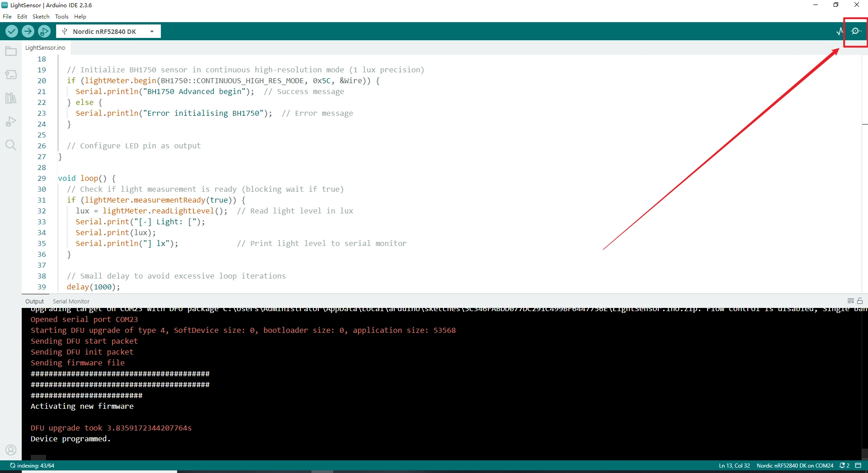868x473 pixels.
Task: Open the Library Manager books icon
Action: 11,98
